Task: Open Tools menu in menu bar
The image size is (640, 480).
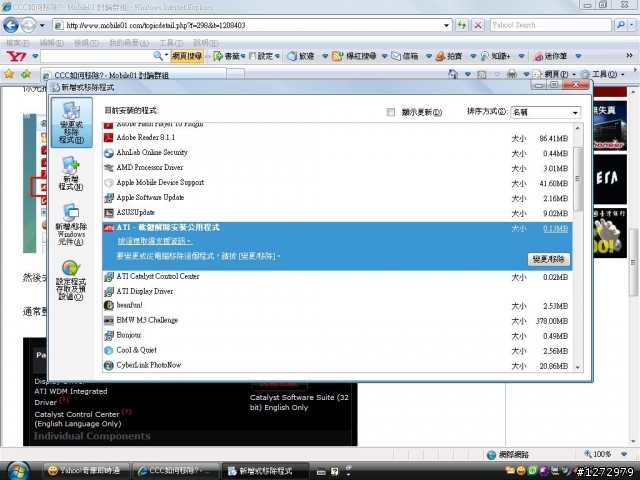Action: click(171, 43)
